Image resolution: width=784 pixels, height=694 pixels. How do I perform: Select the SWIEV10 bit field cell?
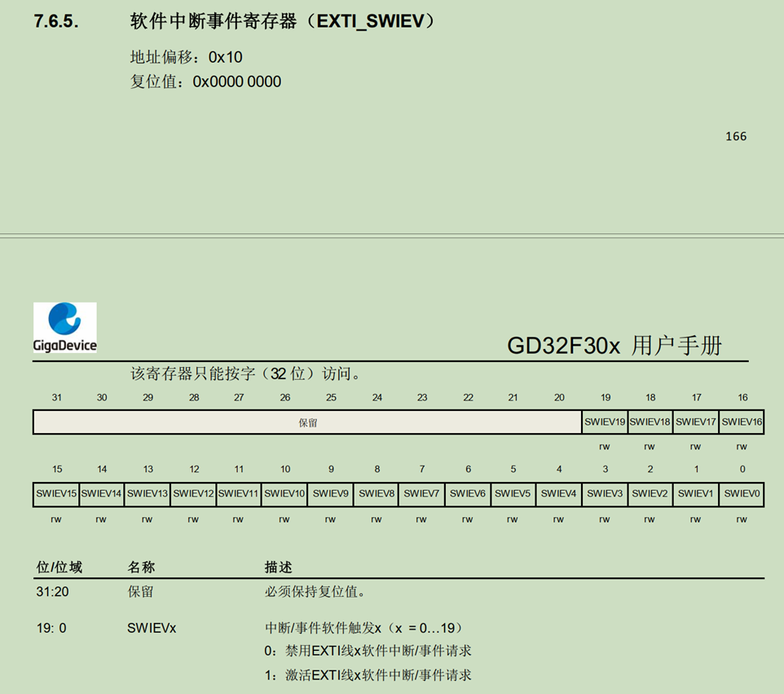point(284,493)
